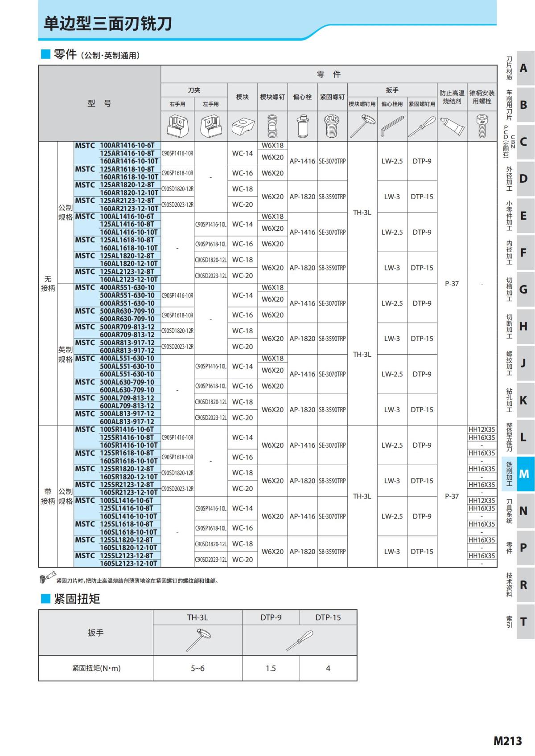Go to side tab T 索引

(518, 621)
